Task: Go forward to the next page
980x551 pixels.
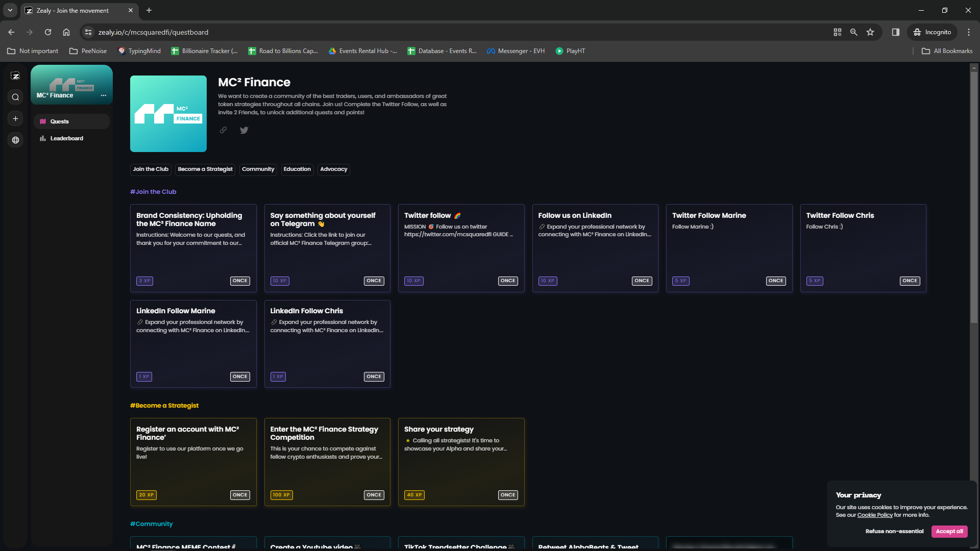Action: point(30,32)
